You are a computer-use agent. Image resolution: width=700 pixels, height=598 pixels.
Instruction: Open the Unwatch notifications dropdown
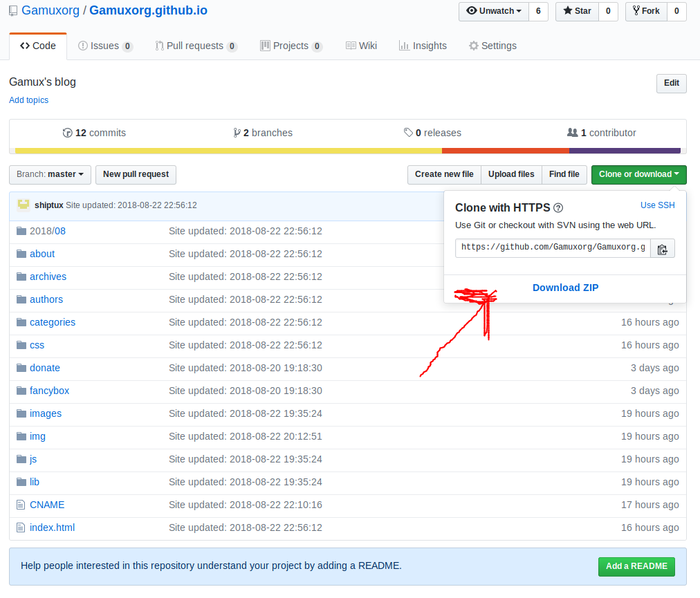(494, 11)
